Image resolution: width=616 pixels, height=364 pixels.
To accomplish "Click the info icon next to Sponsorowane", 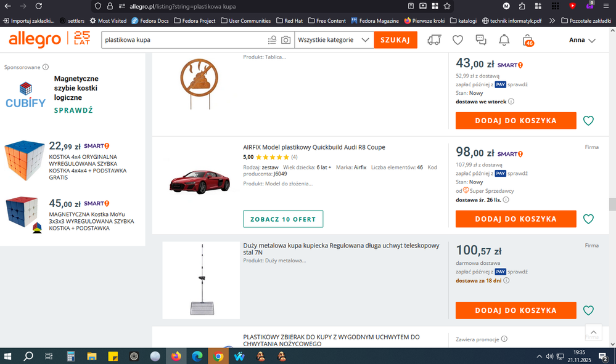I will click(x=46, y=67).
